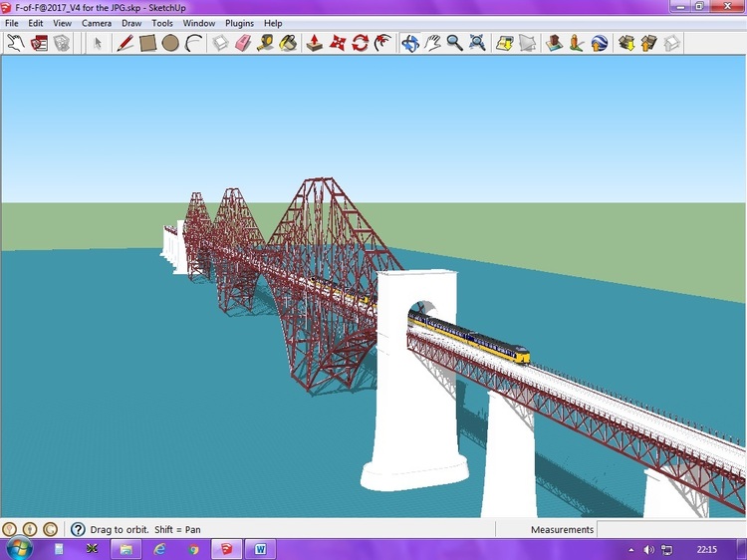Select the Rectangle drawing tool
Viewport: 747px width, 560px height.
[147, 43]
